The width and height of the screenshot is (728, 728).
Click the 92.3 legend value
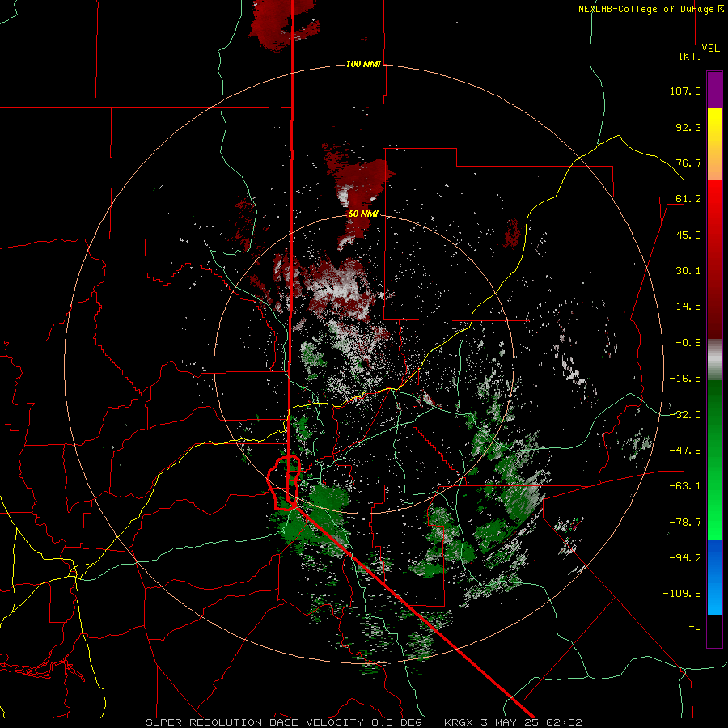click(688, 127)
